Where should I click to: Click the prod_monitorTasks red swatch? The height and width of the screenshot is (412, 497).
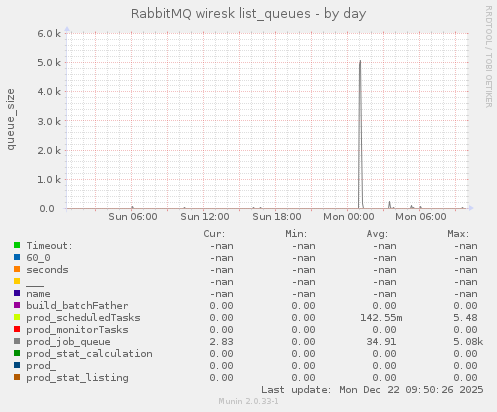(17, 329)
